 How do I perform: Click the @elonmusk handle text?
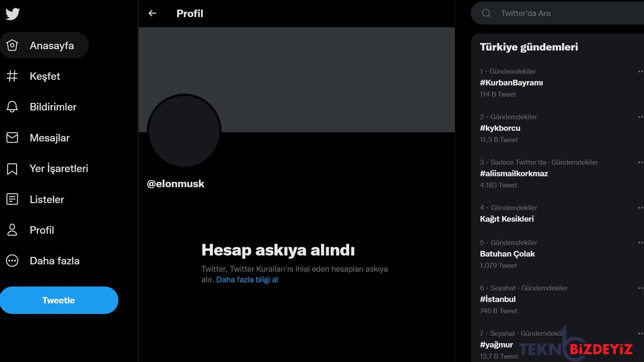tap(176, 184)
